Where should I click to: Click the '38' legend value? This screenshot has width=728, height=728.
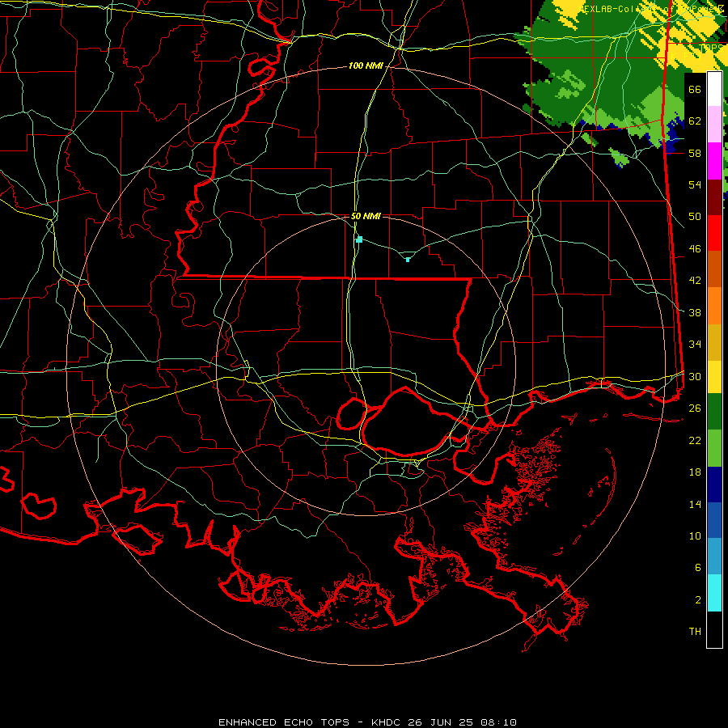click(x=695, y=312)
